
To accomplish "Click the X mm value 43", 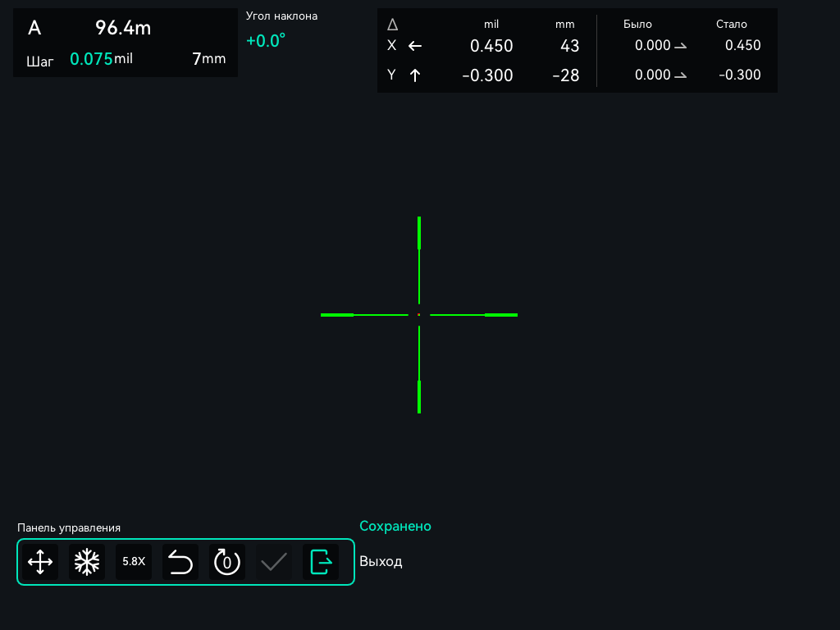I will pyautogui.click(x=569, y=46).
